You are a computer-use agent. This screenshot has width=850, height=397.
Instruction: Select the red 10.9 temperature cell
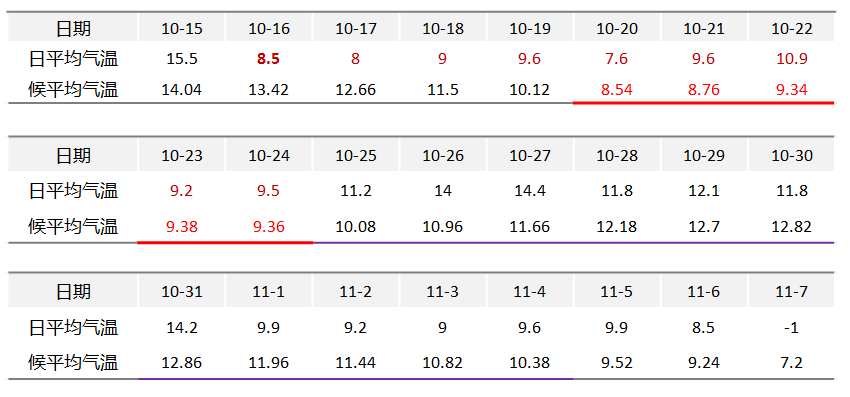coord(791,59)
